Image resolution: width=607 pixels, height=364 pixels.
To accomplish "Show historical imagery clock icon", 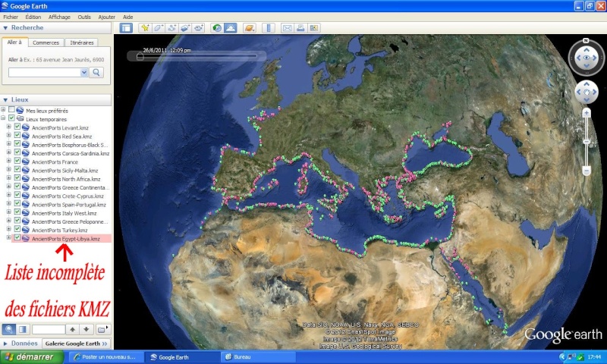I will [217, 28].
